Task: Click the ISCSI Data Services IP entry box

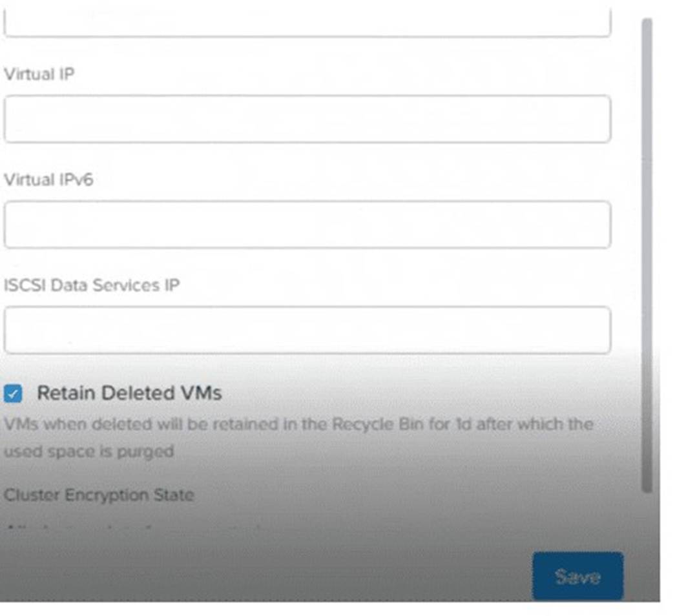Action: 307,329
